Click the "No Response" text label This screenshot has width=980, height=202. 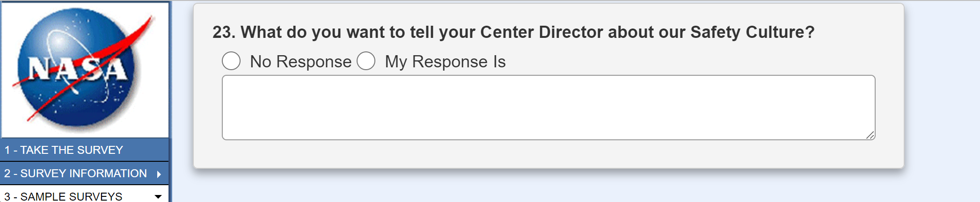click(x=300, y=62)
